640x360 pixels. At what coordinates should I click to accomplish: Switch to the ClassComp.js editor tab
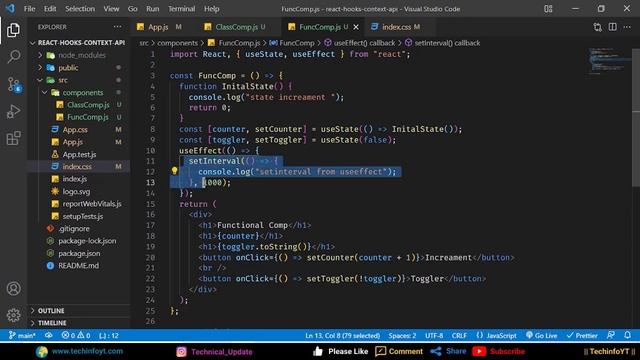coord(236,27)
